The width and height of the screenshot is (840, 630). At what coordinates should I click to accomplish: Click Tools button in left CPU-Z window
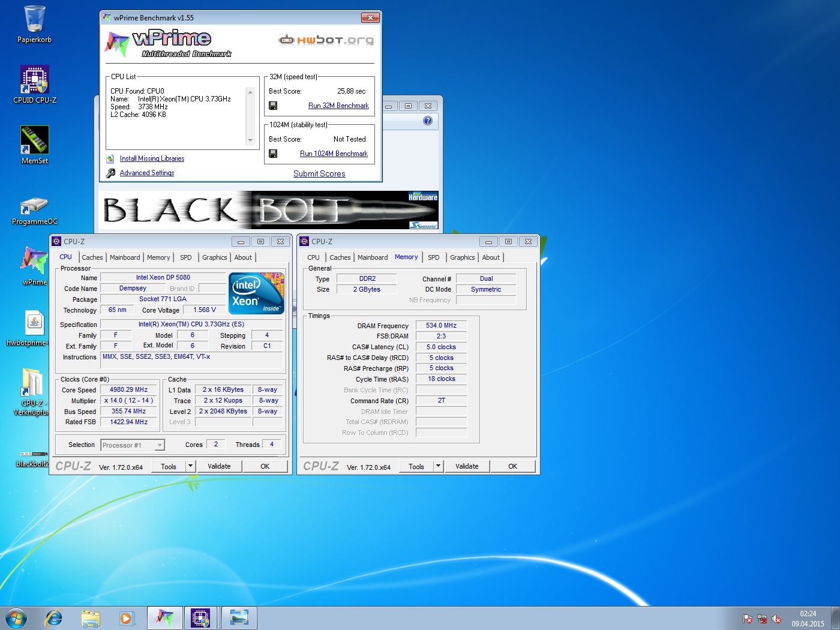(x=169, y=466)
